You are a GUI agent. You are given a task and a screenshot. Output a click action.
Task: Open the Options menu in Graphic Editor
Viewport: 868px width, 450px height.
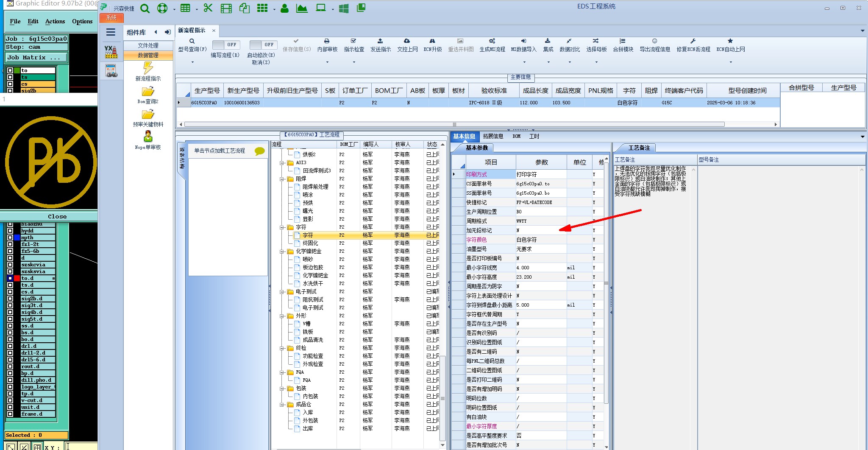coord(82,21)
